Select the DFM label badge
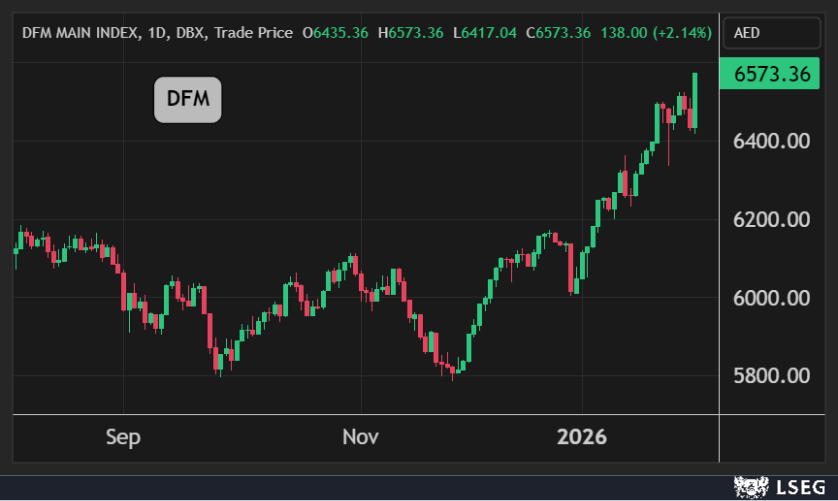 point(187,100)
